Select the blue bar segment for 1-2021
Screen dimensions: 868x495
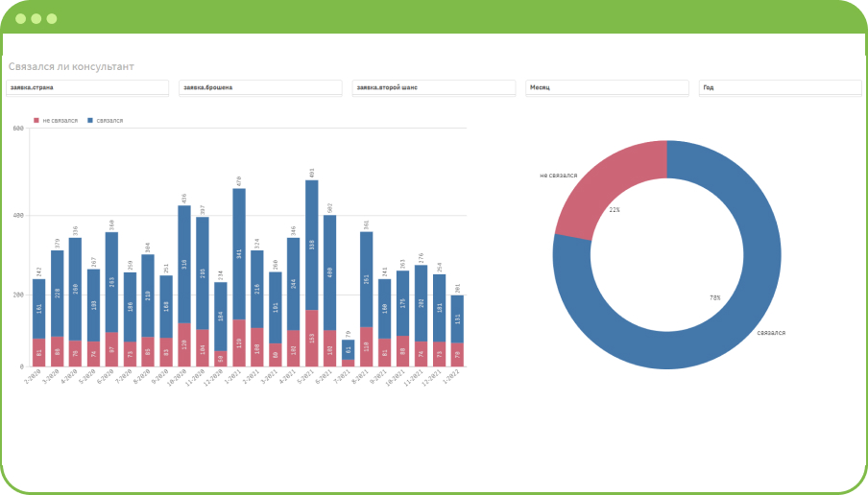[239, 254]
